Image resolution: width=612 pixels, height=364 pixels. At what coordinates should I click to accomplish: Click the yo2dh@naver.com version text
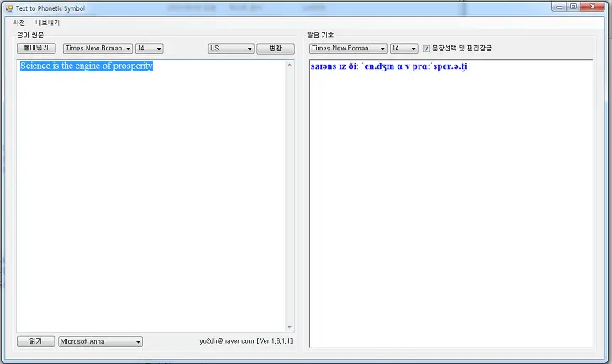click(246, 341)
